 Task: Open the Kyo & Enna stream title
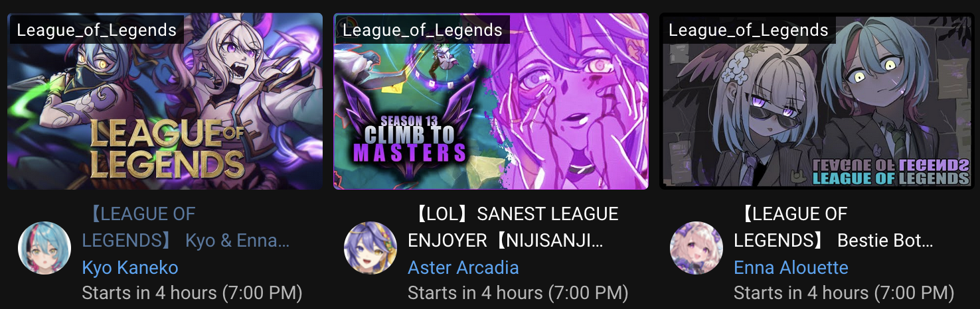tap(186, 227)
